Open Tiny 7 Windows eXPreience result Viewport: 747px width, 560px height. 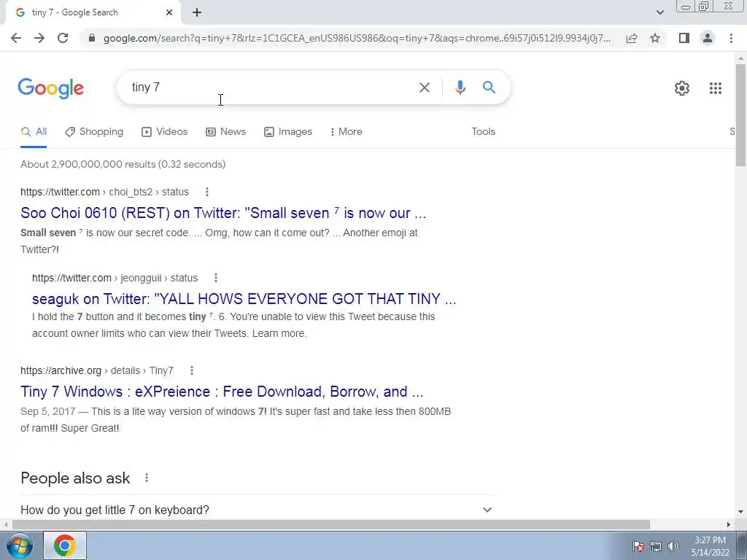[222, 392]
